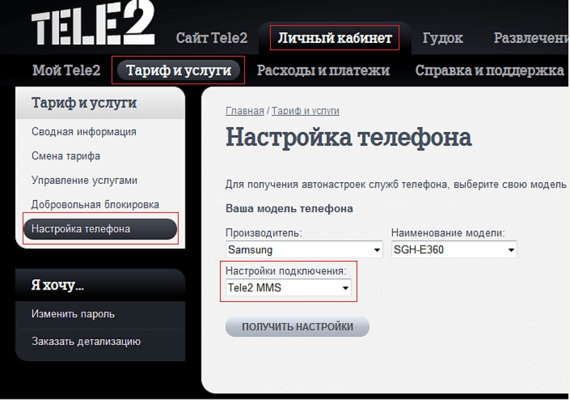The height and width of the screenshot is (400, 570).
Task: Go to Мой Tele2 section
Action: click(x=66, y=70)
